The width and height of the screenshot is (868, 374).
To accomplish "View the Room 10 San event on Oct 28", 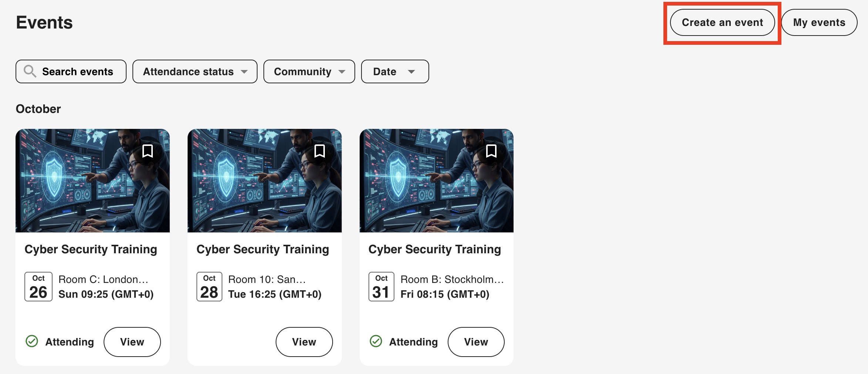I will click(304, 342).
